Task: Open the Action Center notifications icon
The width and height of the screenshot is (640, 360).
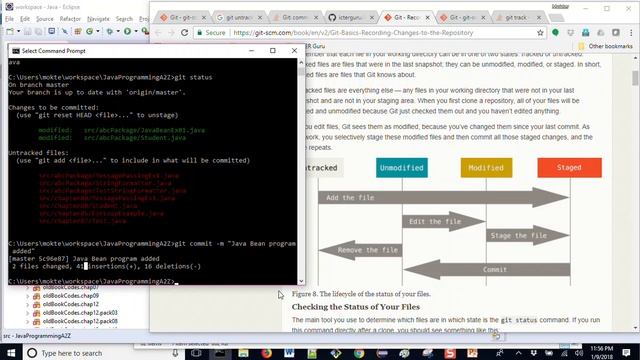Action: point(627,353)
